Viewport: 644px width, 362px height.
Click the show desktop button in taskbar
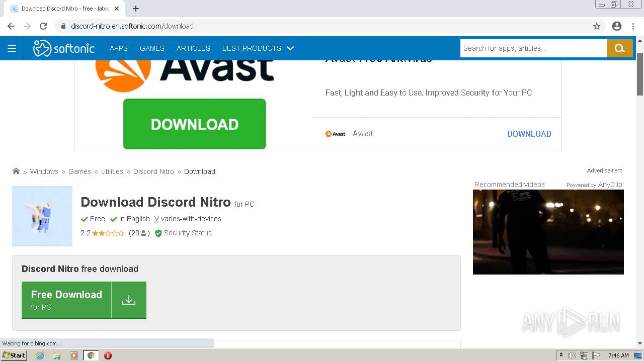coord(638,355)
